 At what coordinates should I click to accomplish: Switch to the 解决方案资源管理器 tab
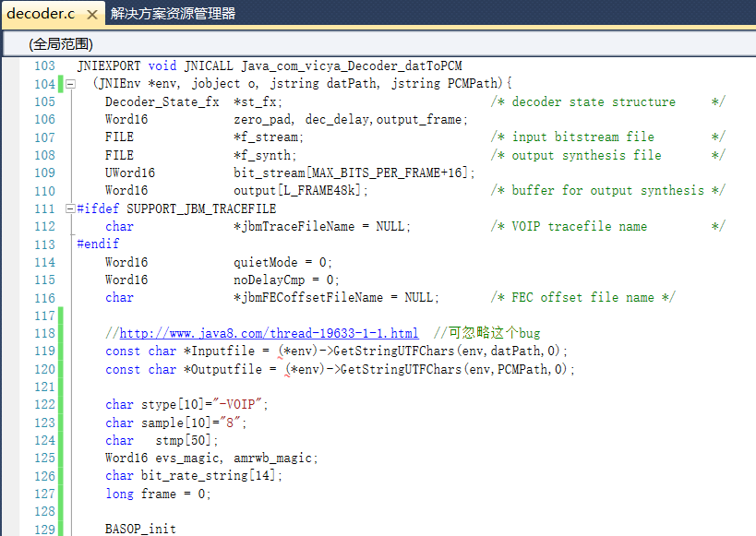172,14
